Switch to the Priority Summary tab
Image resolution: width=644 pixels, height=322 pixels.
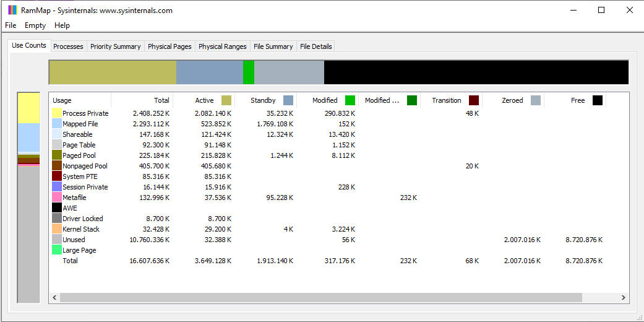tap(116, 46)
